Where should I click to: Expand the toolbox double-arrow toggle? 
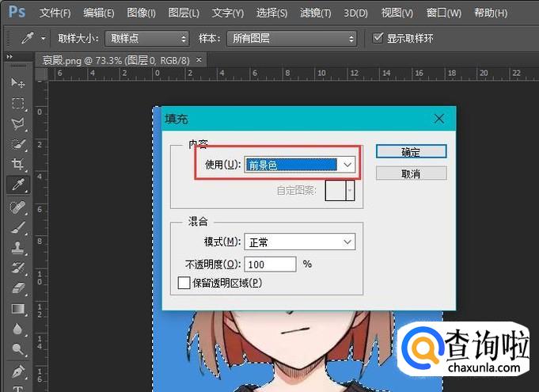(x=9, y=56)
